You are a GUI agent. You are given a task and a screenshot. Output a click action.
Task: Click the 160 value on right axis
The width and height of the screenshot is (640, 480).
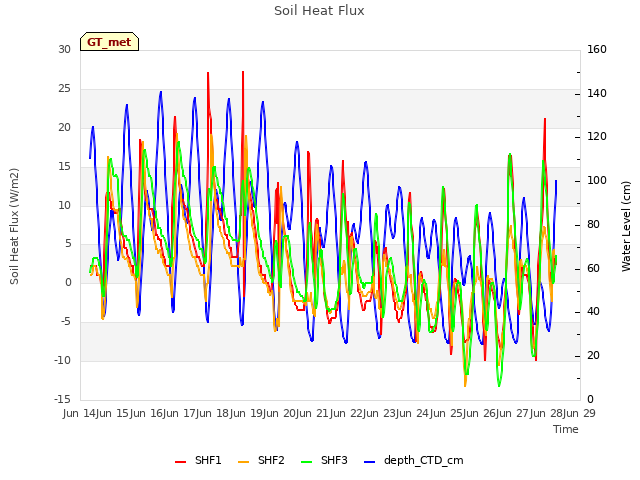click(x=597, y=49)
